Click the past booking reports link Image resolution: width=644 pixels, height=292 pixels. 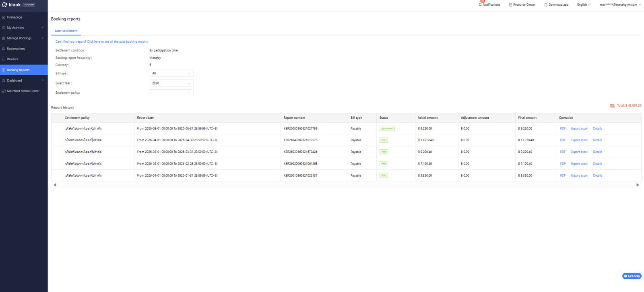[102, 42]
